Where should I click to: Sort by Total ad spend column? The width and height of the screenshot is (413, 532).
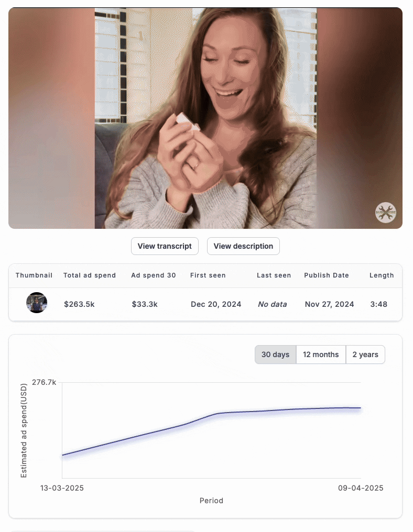click(x=90, y=275)
